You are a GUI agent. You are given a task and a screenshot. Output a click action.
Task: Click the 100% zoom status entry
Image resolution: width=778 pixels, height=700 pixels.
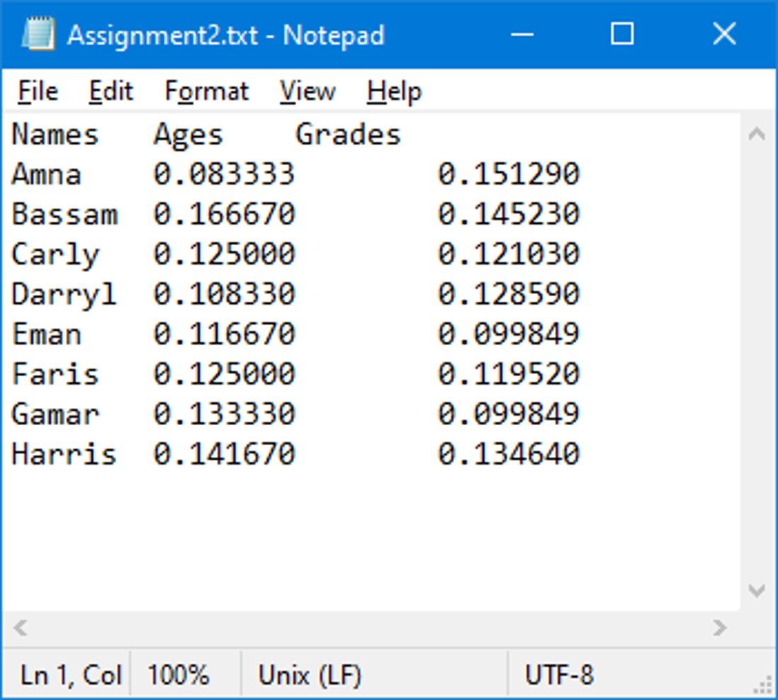(x=179, y=675)
